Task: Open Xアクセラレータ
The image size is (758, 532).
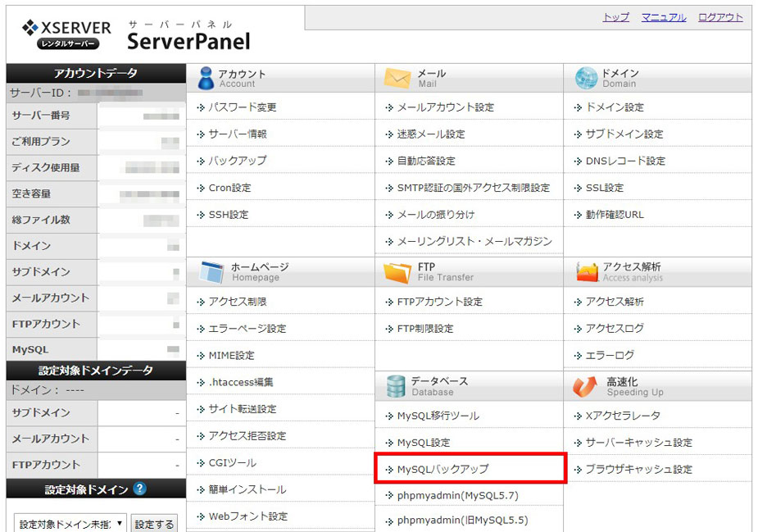Action: point(623,416)
